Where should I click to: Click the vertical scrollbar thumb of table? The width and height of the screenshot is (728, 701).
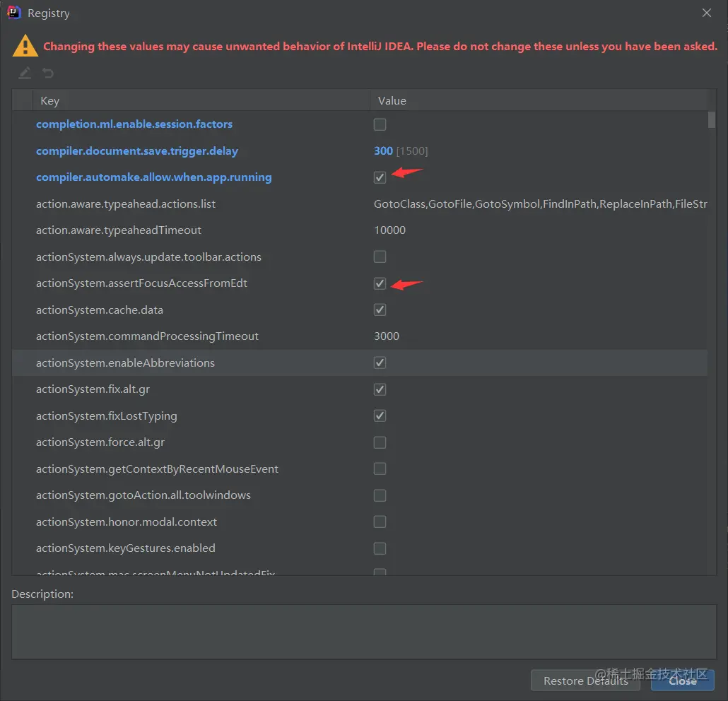(x=711, y=119)
